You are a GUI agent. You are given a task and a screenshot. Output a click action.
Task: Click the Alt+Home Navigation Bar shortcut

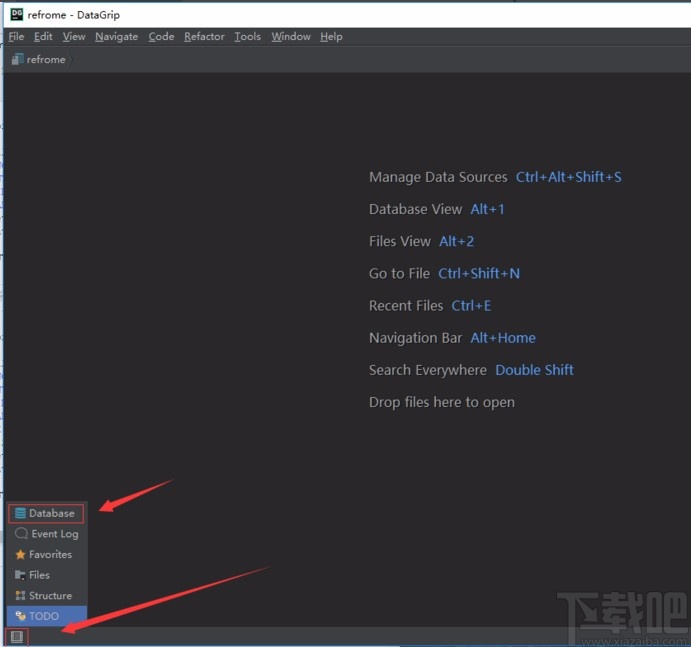tap(503, 338)
